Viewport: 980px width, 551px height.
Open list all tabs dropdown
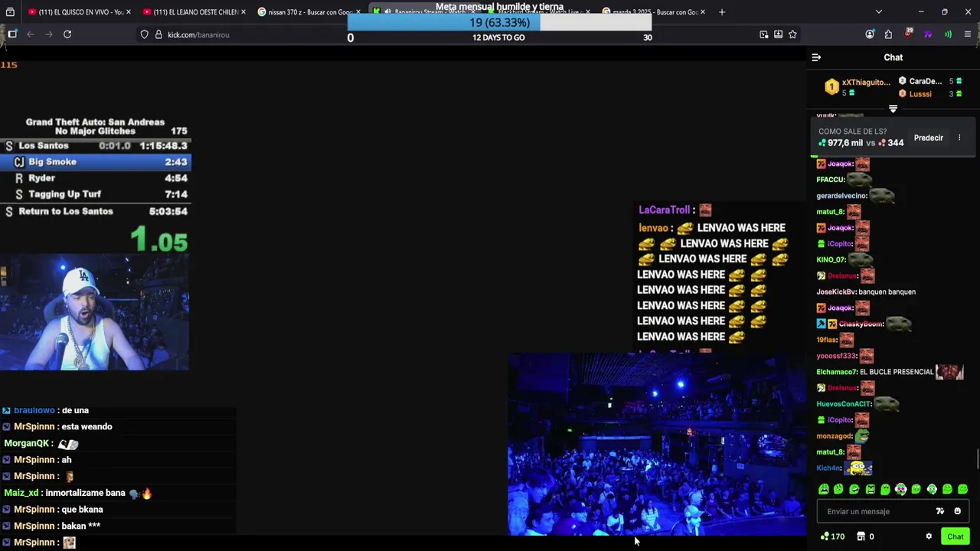point(878,12)
